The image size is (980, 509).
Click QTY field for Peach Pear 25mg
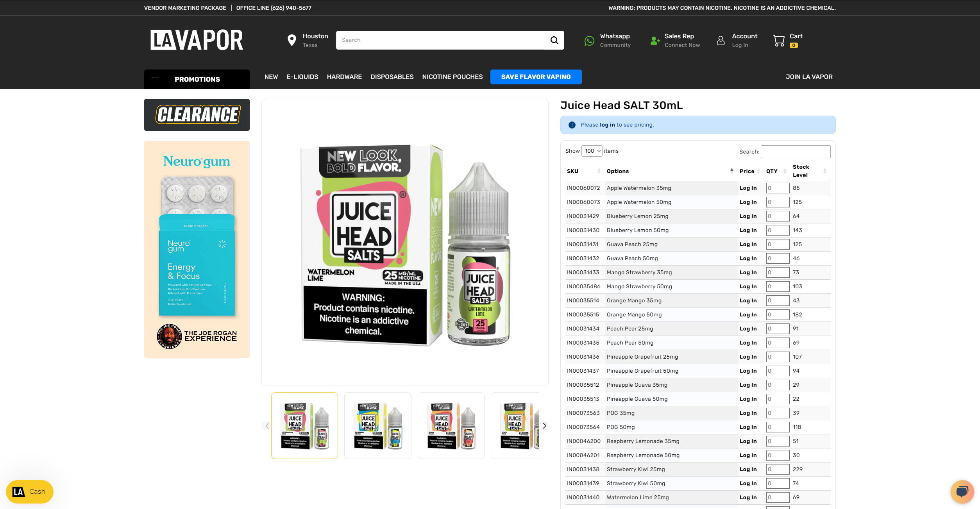(x=778, y=329)
